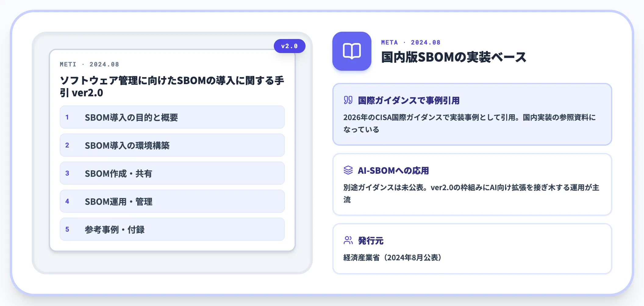Click the quotation mark icon
Viewport: 644px width, 306px height.
[x=348, y=100]
